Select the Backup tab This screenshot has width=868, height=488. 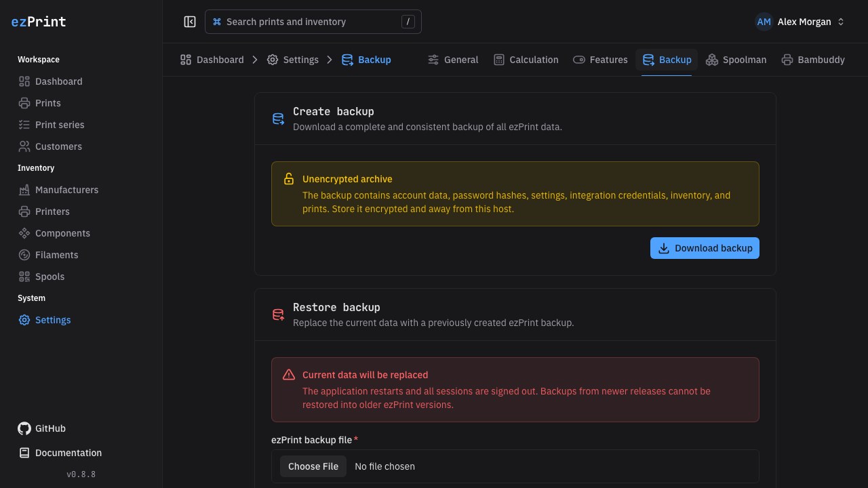point(667,60)
